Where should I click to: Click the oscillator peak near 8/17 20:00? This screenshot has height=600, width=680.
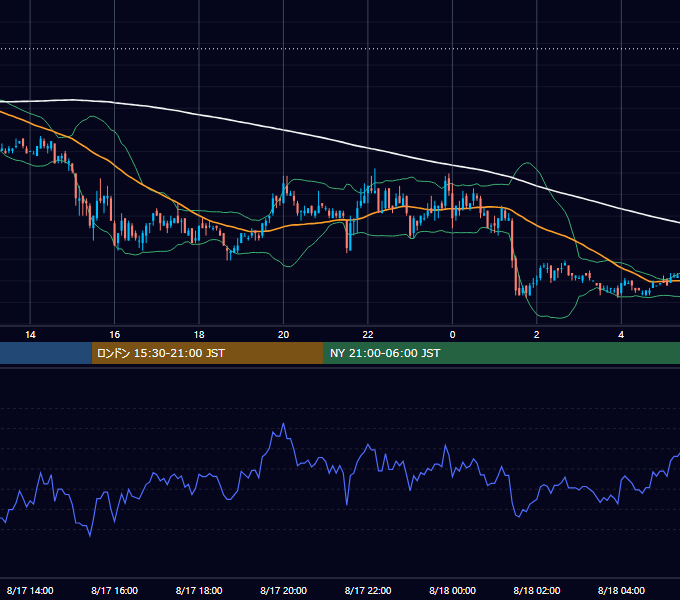pos(284,424)
